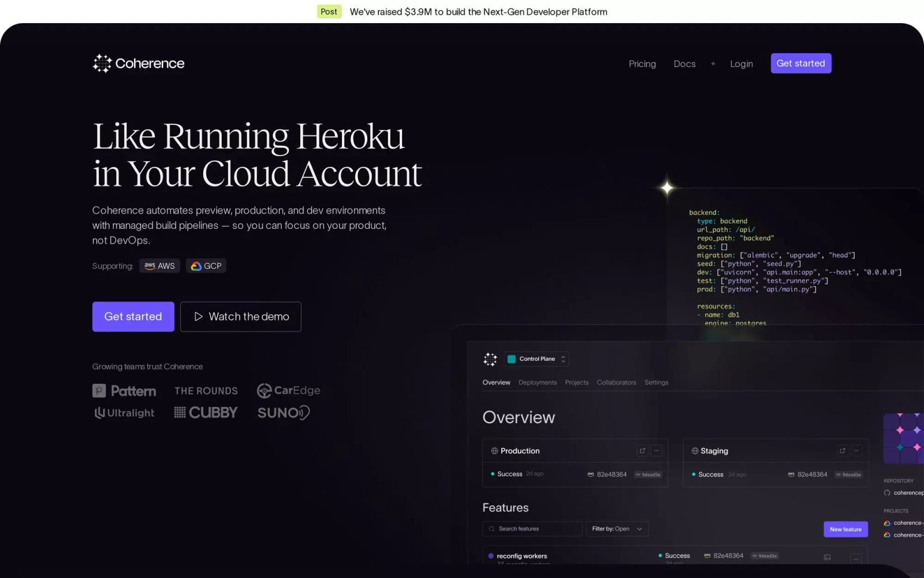Viewport: 924px width, 578px height.
Task: Click the Coherence icon in the dashboard preview
Action: pyautogui.click(x=490, y=359)
